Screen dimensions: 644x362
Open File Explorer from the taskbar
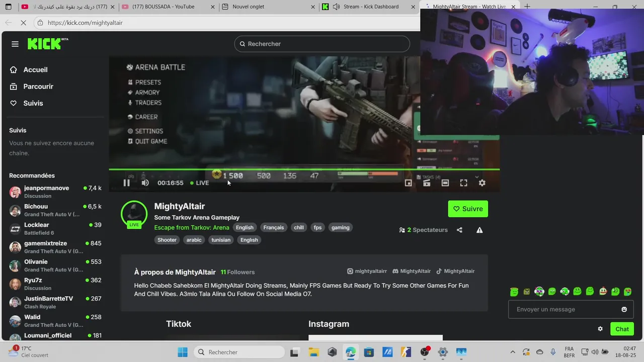click(x=313, y=352)
